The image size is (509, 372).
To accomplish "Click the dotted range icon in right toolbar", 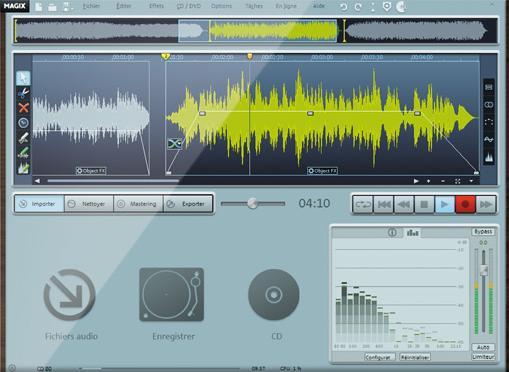I will (x=489, y=122).
